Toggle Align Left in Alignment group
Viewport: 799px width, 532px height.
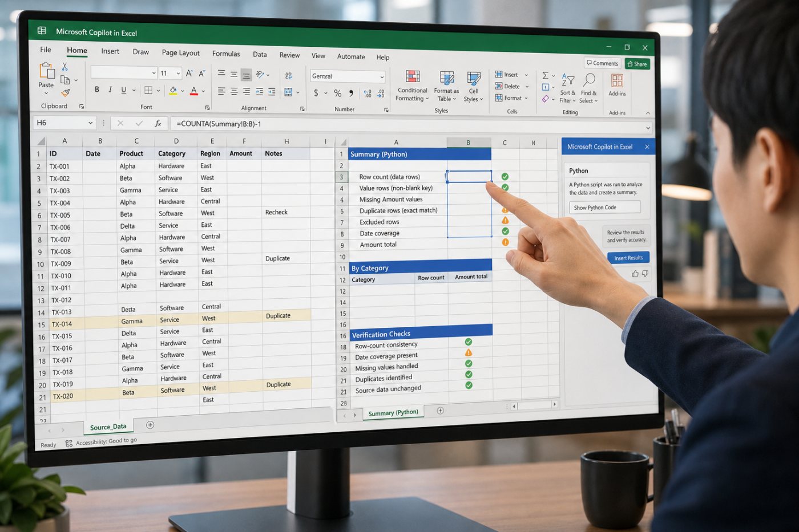(221, 91)
